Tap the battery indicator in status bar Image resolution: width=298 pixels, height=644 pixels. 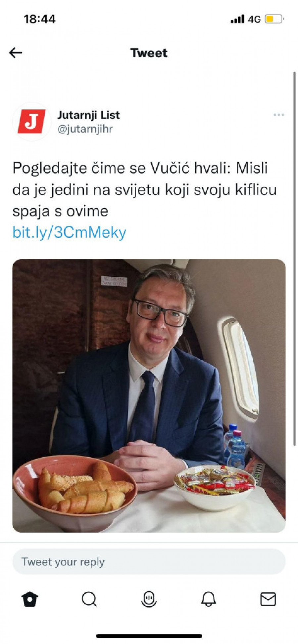(274, 19)
